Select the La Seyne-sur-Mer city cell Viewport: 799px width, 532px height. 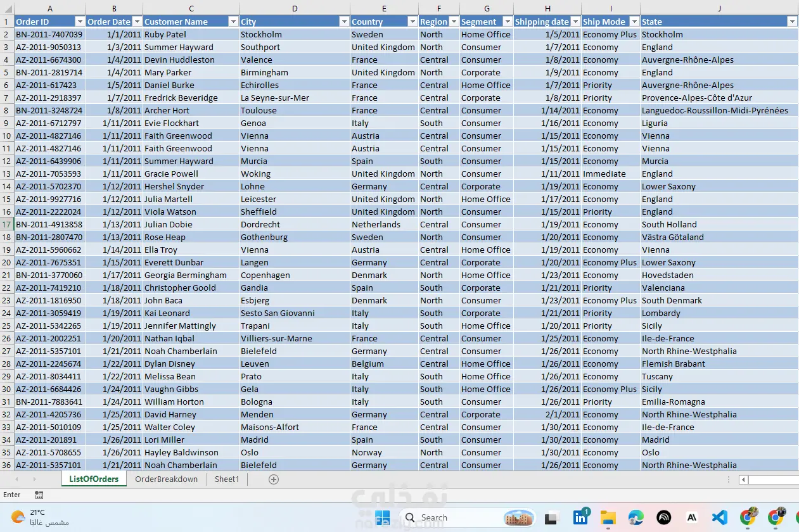[x=295, y=98]
